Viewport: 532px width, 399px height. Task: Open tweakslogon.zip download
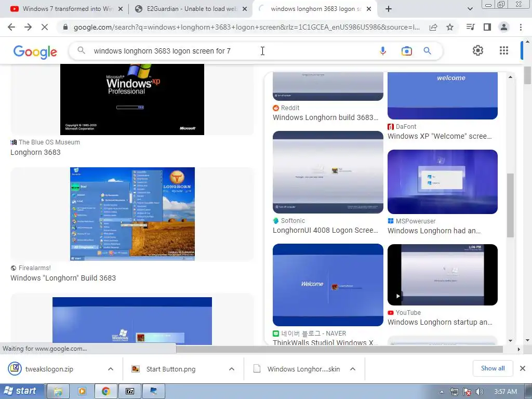pyautogui.click(x=49, y=369)
